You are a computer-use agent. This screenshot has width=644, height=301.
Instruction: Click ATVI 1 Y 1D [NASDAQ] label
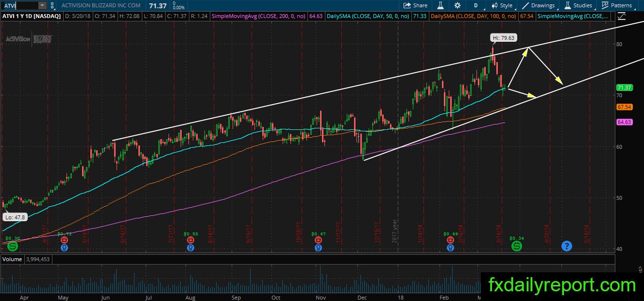tap(32, 16)
